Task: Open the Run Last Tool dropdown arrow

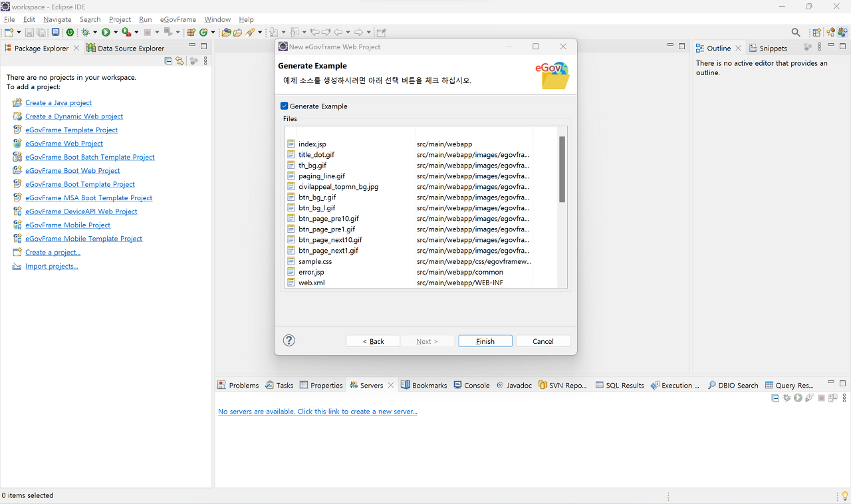Action: pos(136,32)
